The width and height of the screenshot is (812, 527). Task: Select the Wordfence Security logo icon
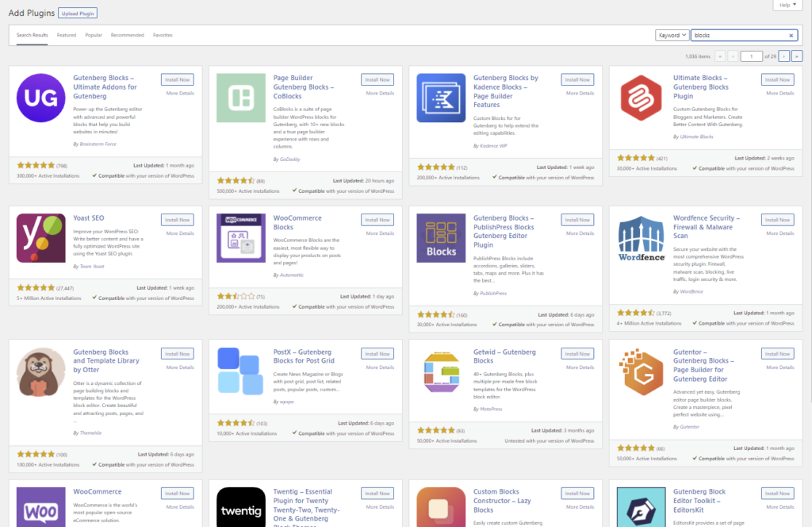(641, 238)
